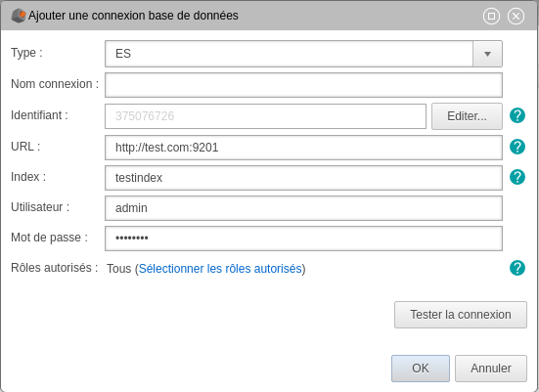Focus the Mot de passe field
This screenshot has width=539, height=392.
point(303,239)
